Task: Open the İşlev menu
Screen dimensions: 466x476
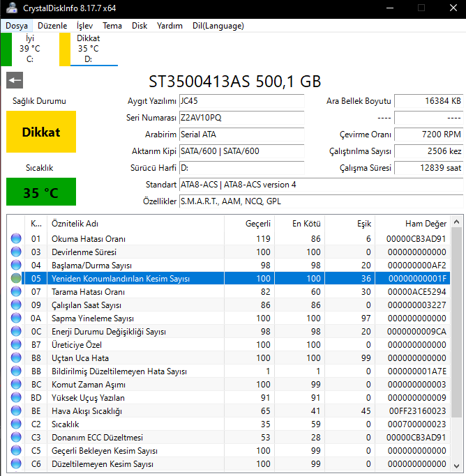Action: (84, 26)
